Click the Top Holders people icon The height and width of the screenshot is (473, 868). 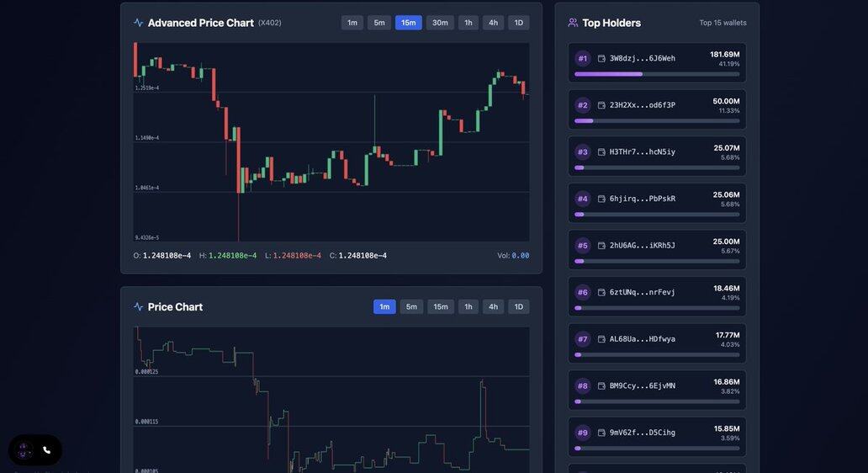click(573, 23)
